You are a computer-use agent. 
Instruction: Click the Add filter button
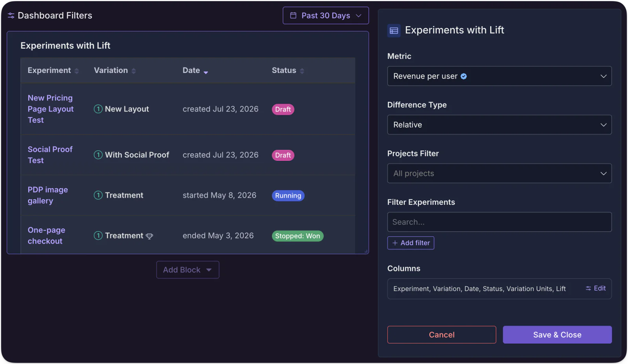(x=411, y=243)
